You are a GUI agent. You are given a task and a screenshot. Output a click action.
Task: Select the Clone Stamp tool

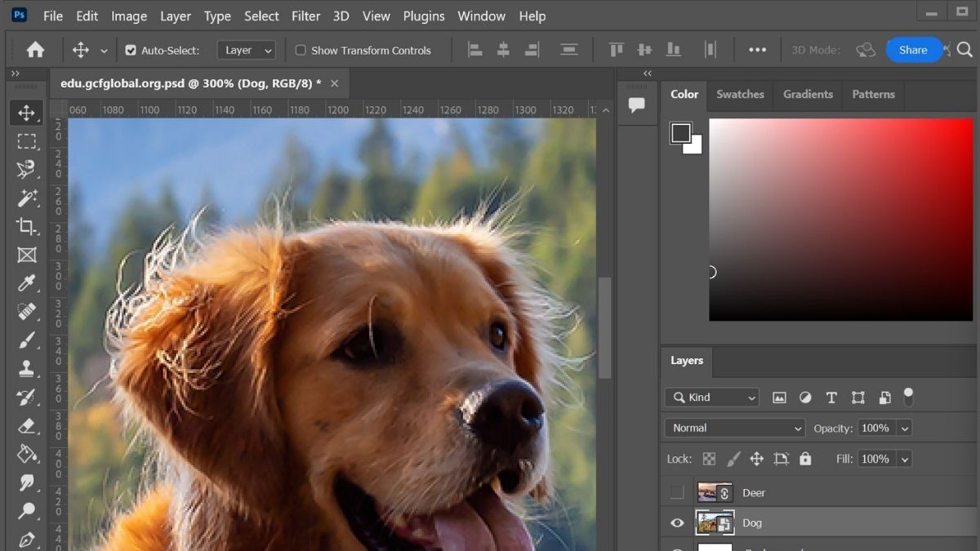point(26,369)
